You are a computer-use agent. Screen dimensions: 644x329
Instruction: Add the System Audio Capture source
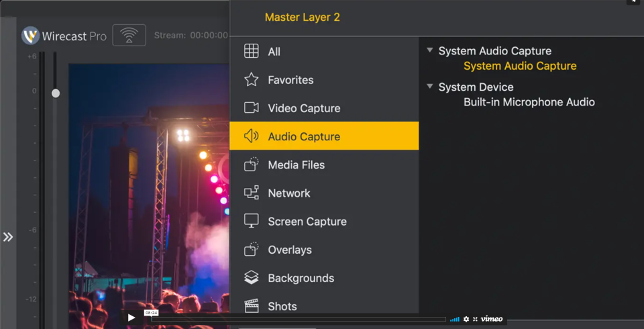pos(520,66)
